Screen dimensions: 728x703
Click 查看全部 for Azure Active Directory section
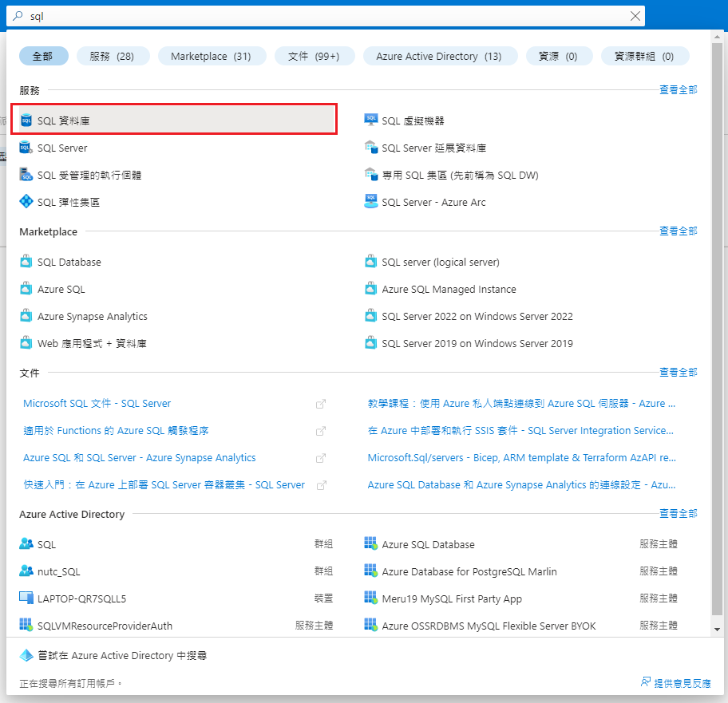[678, 513]
